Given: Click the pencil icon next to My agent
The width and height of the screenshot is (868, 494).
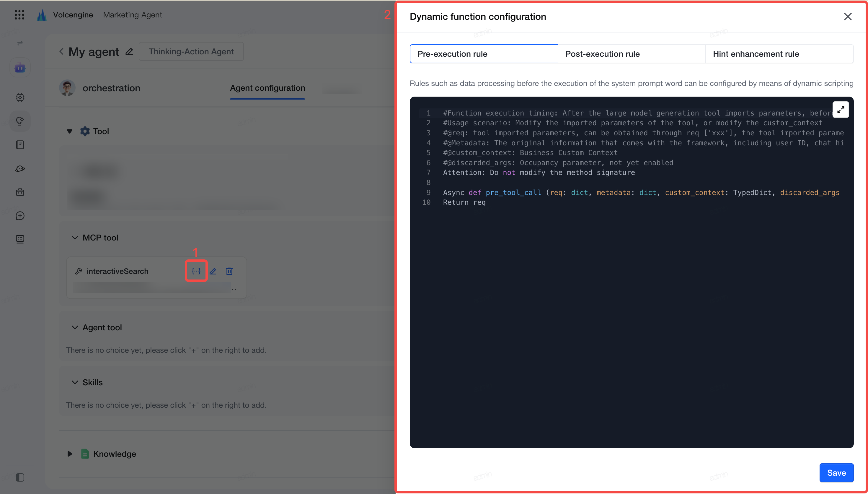Looking at the screenshot, I should (129, 52).
